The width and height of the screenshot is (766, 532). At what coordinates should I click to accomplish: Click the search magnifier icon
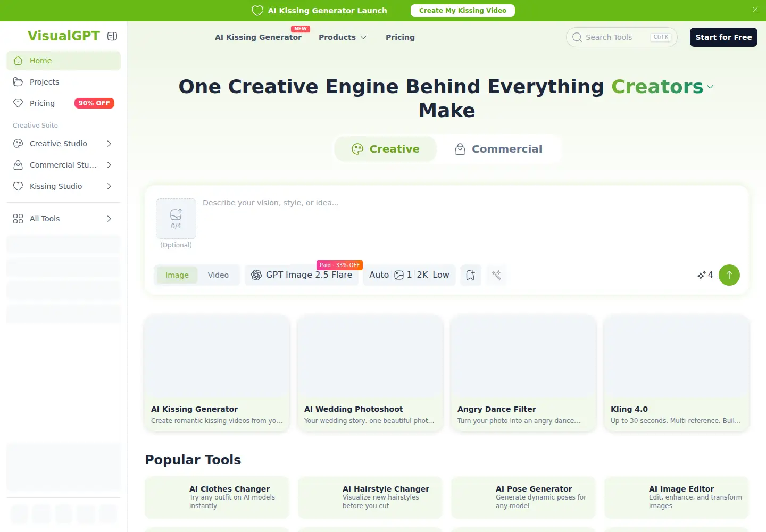coord(577,37)
